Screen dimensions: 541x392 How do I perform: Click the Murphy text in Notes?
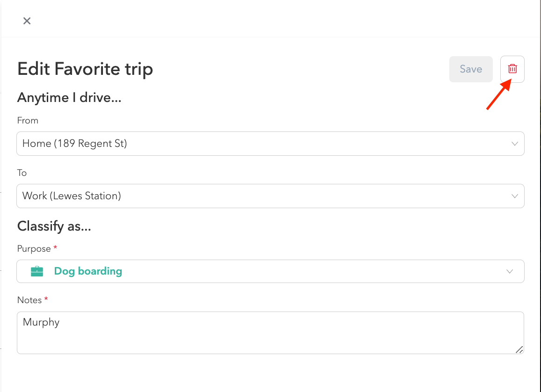(x=41, y=322)
